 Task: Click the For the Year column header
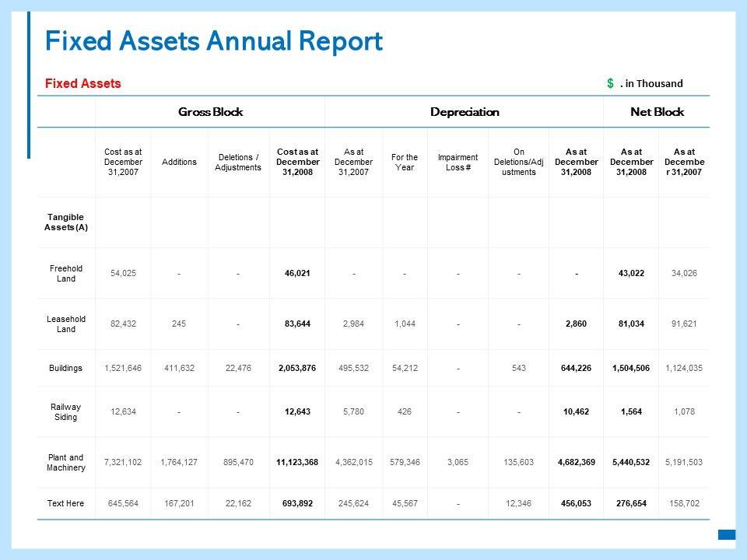[405, 162]
